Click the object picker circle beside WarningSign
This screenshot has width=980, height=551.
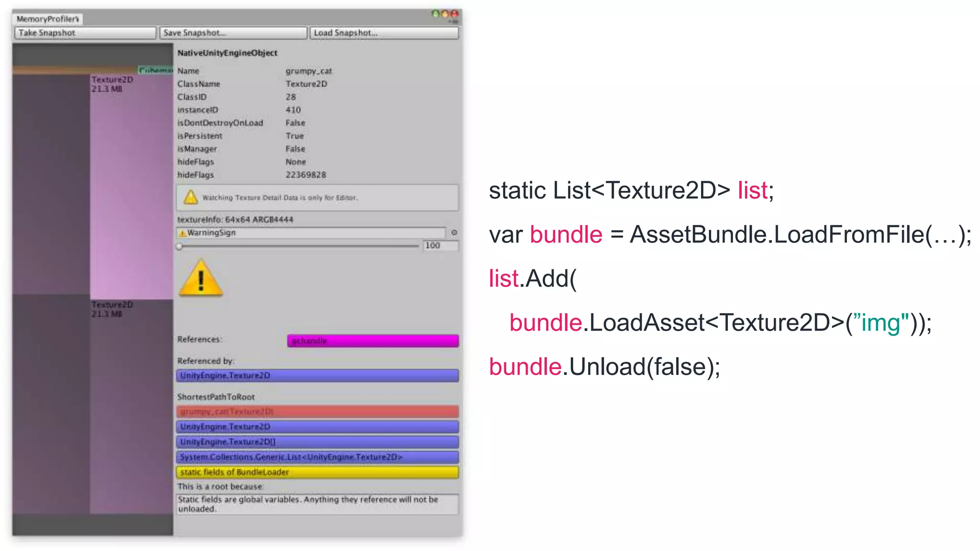(x=454, y=232)
